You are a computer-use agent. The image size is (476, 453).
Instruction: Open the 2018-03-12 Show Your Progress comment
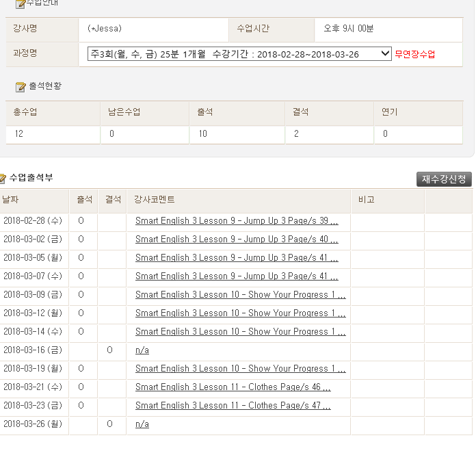point(240,313)
